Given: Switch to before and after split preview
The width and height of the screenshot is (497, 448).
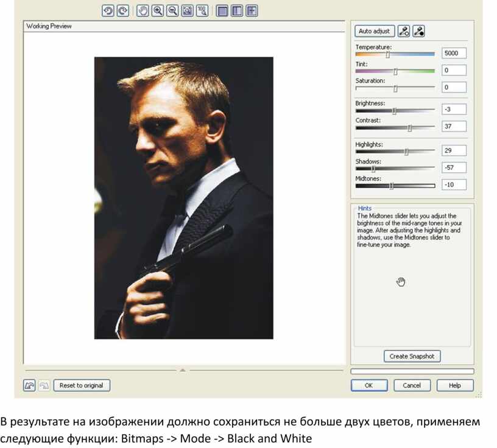Looking at the screenshot, I should (252, 11).
